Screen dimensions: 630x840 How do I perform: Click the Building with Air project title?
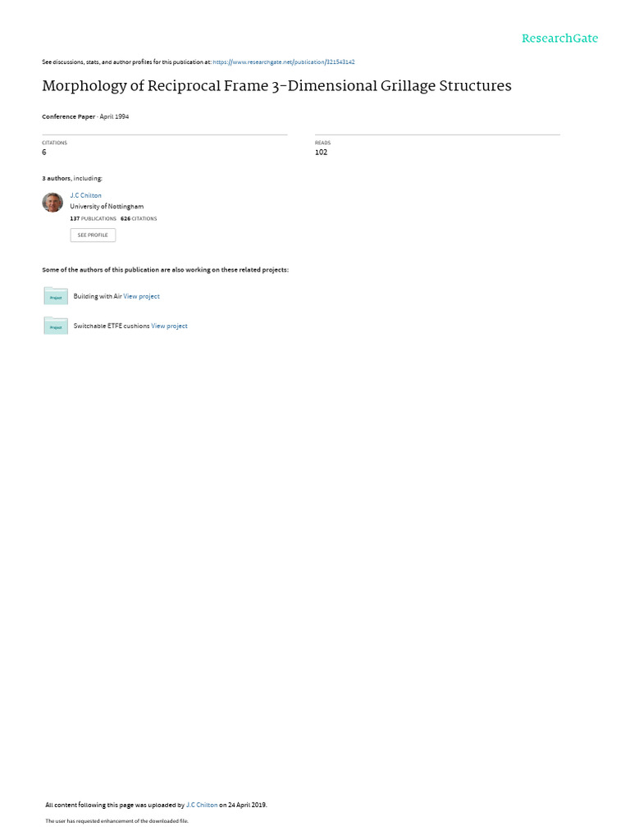(98, 296)
